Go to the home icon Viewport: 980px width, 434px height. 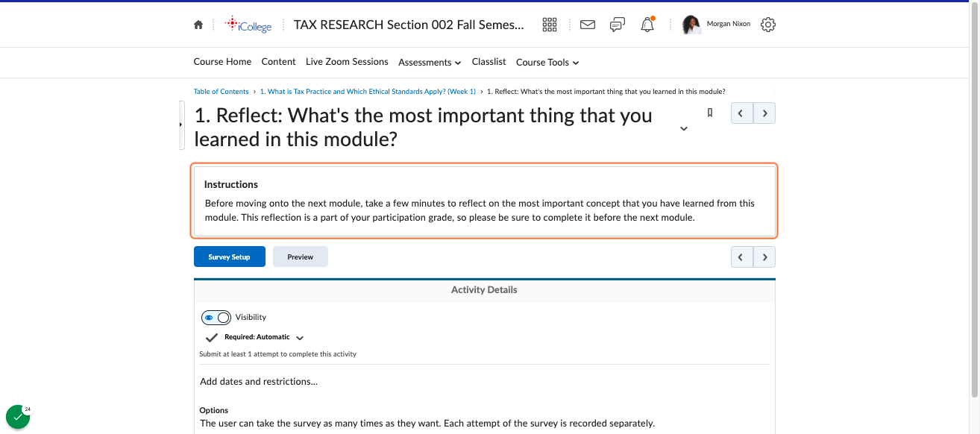pyautogui.click(x=198, y=25)
